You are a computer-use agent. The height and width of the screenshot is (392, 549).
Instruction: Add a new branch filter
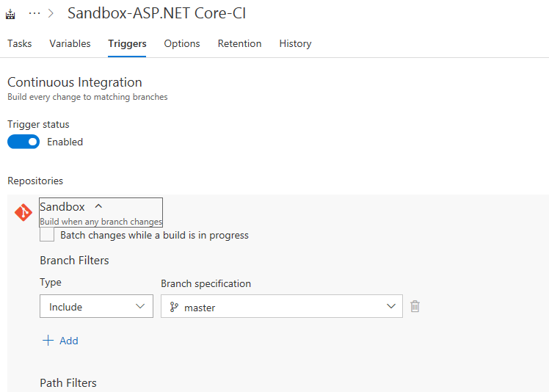pyautogui.click(x=60, y=341)
